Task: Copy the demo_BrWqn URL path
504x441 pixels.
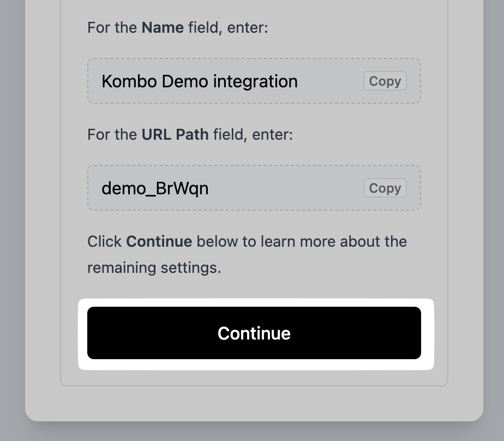Action: (385, 188)
